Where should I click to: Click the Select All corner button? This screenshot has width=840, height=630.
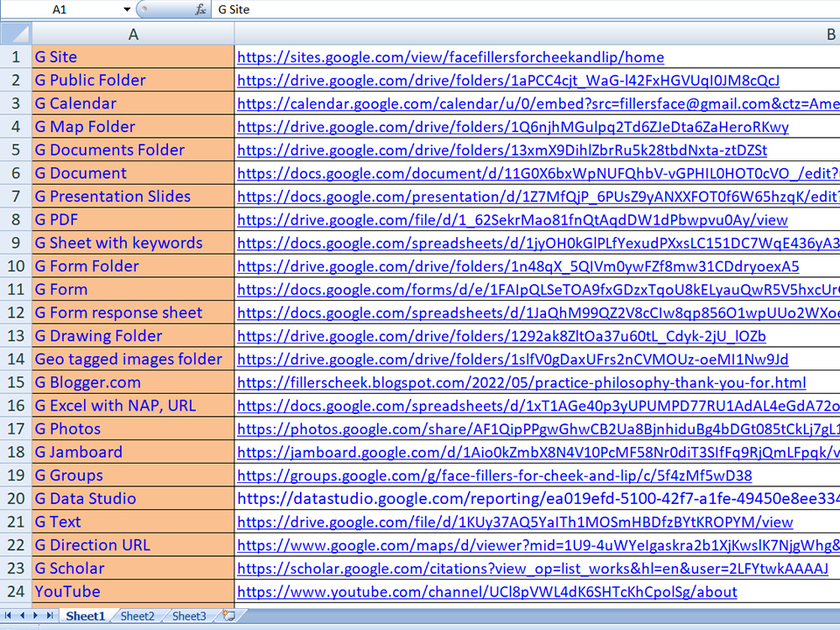16,34
